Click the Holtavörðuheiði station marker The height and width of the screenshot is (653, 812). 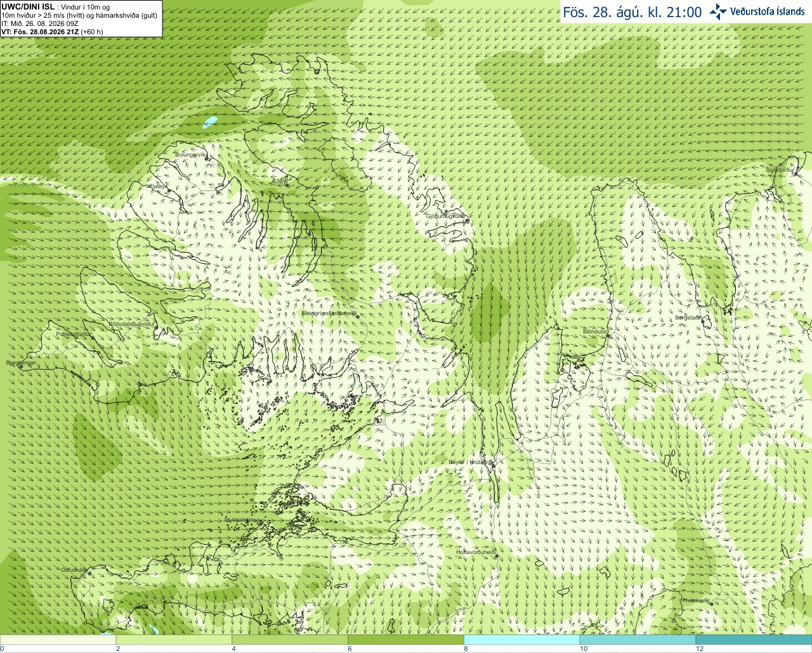pyautogui.click(x=496, y=556)
